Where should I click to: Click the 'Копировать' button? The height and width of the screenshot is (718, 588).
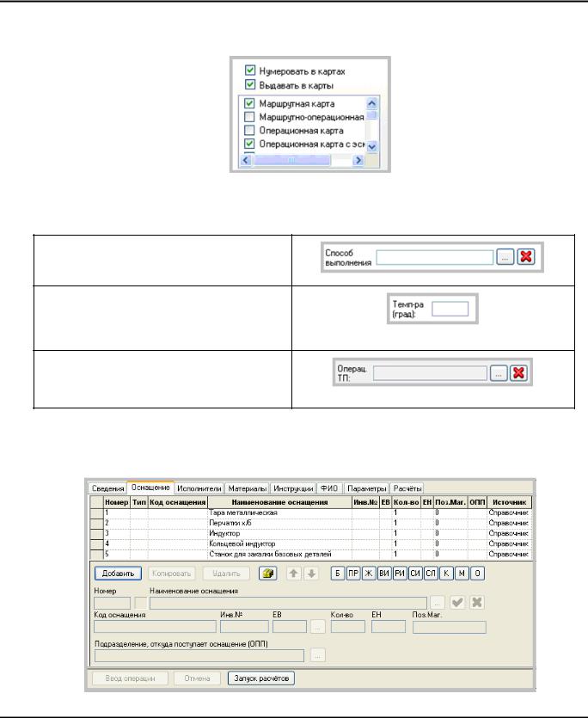(x=171, y=574)
